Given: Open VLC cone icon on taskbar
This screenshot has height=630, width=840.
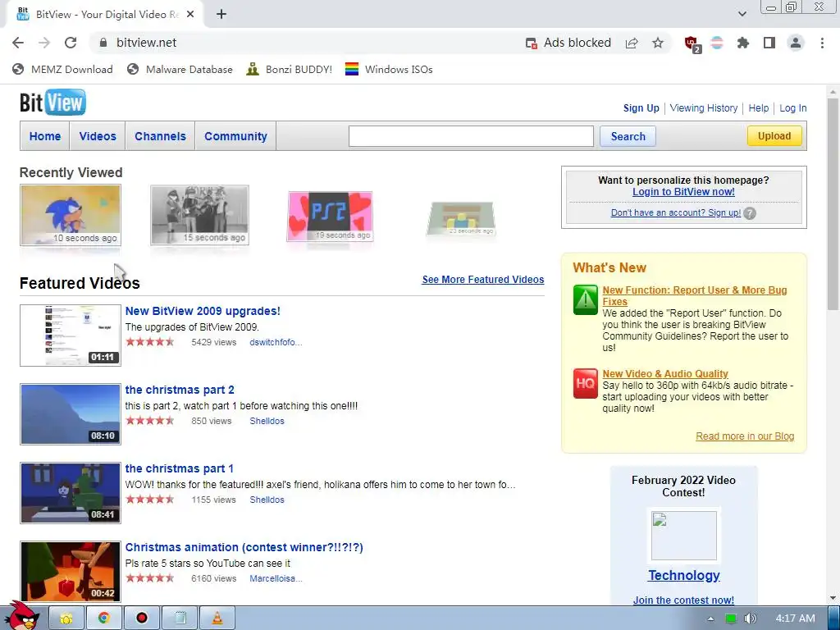Looking at the screenshot, I should (x=217, y=619).
